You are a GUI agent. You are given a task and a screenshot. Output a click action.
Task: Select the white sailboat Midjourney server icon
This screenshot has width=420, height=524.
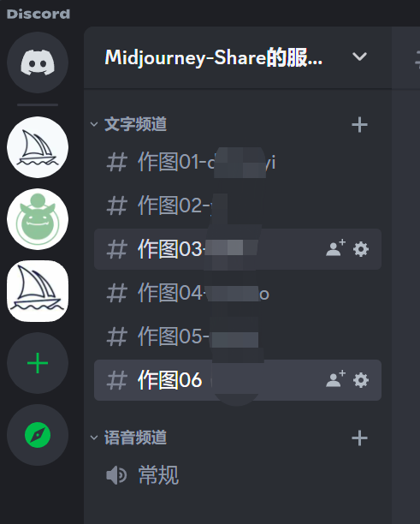[38, 147]
